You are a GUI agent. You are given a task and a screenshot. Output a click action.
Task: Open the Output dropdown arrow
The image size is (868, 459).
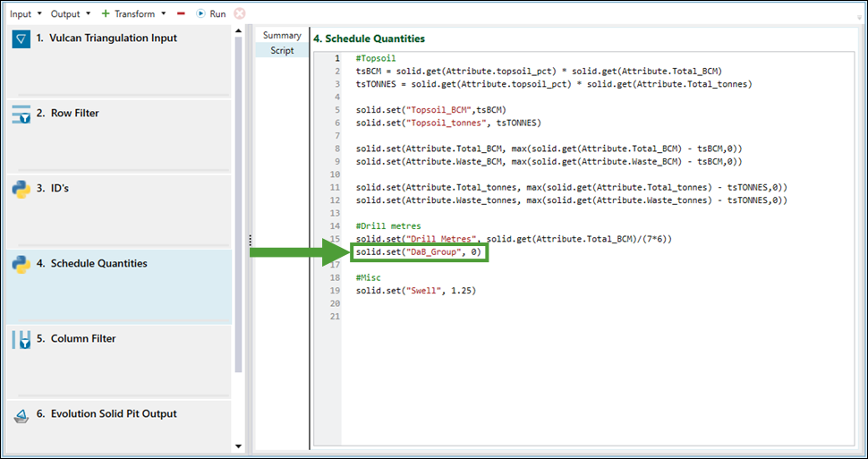tap(88, 13)
